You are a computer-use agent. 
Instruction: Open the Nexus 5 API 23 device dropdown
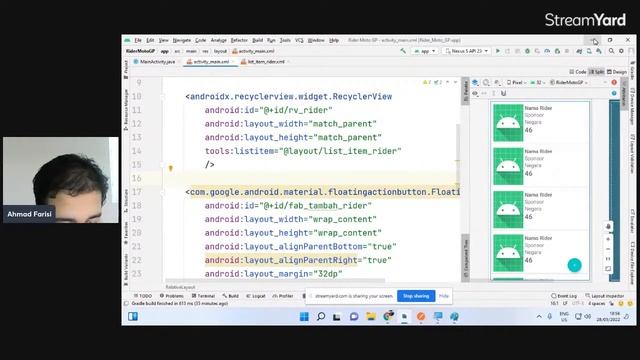(467, 51)
